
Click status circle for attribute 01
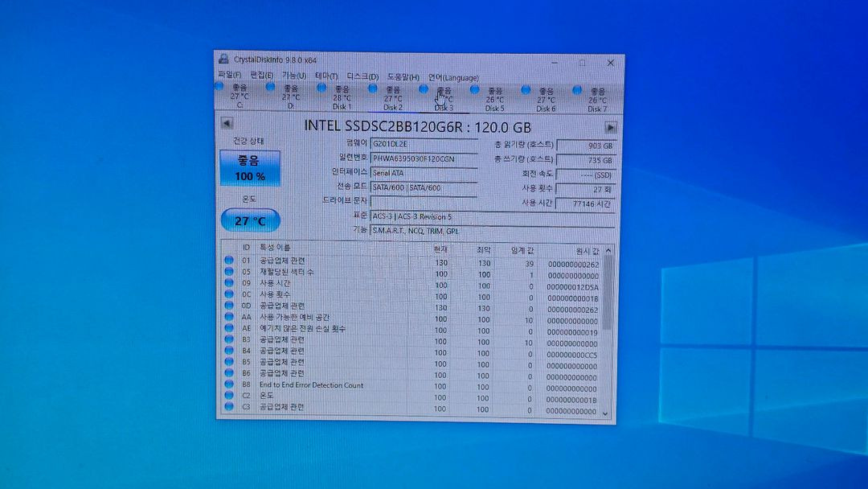[228, 260]
